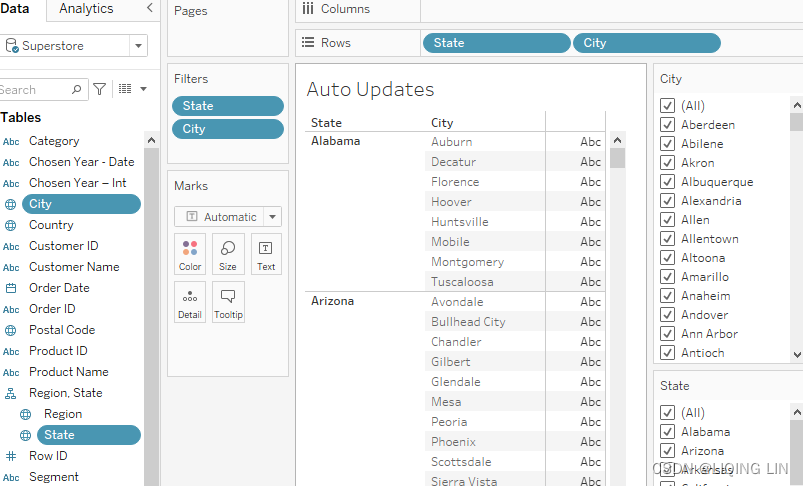Uncheck Amarillo in the City filter
The width and height of the screenshot is (803, 486).
point(667,277)
